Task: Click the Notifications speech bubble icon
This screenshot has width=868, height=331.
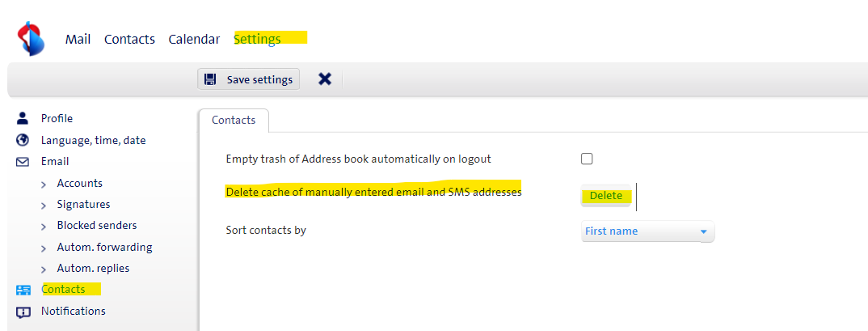Action: [23, 312]
